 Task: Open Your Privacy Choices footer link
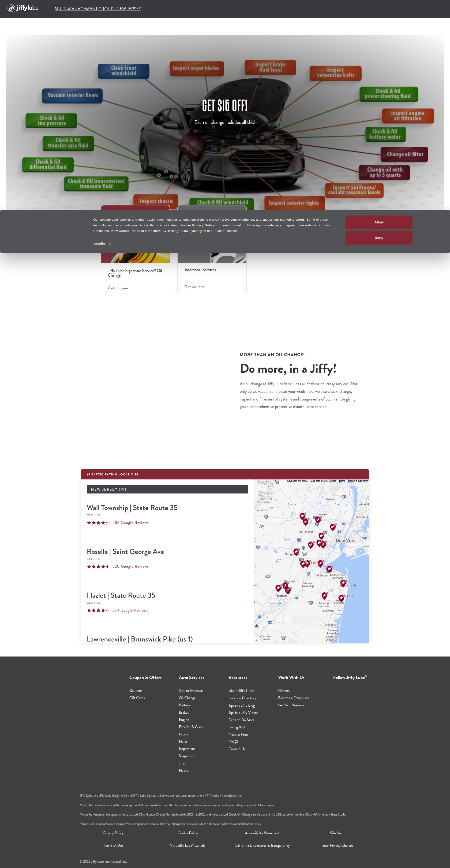(x=338, y=846)
